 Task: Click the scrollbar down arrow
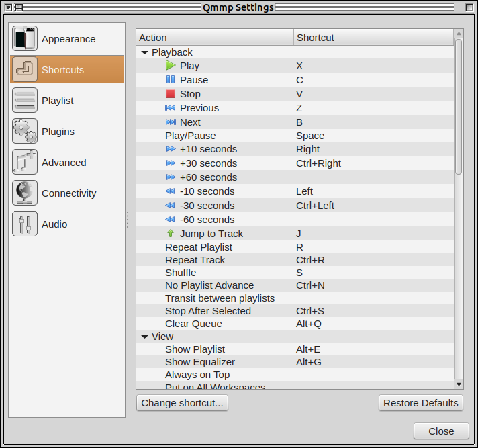(459, 384)
